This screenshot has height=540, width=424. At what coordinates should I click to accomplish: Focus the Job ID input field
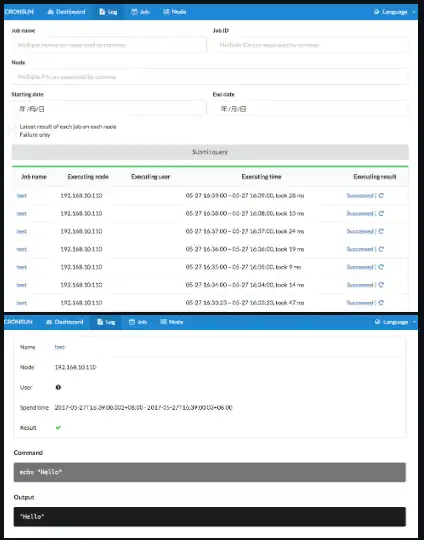click(311, 45)
